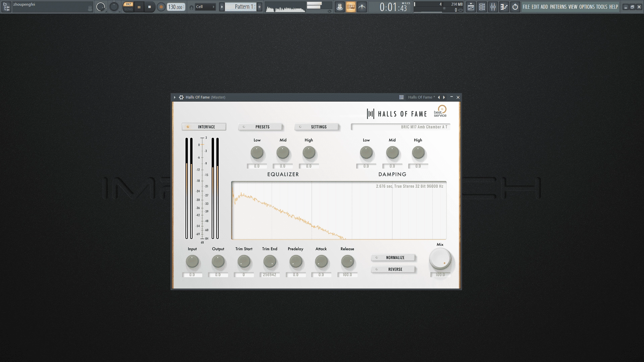This screenshot has height=362, width=644.
Task: Click the undo history circular arrow icon
Action: pos(515,7)
